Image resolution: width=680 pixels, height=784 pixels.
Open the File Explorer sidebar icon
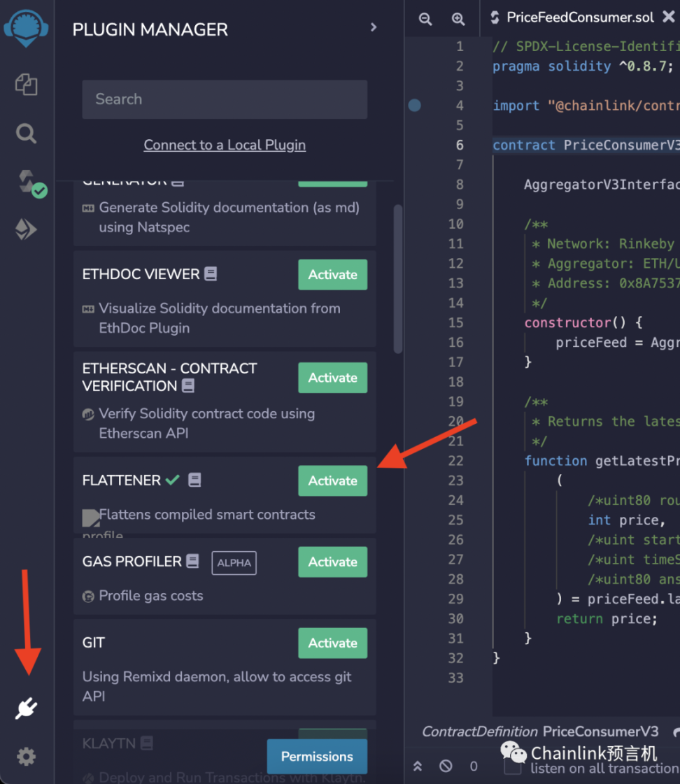[x=27, y=85]
